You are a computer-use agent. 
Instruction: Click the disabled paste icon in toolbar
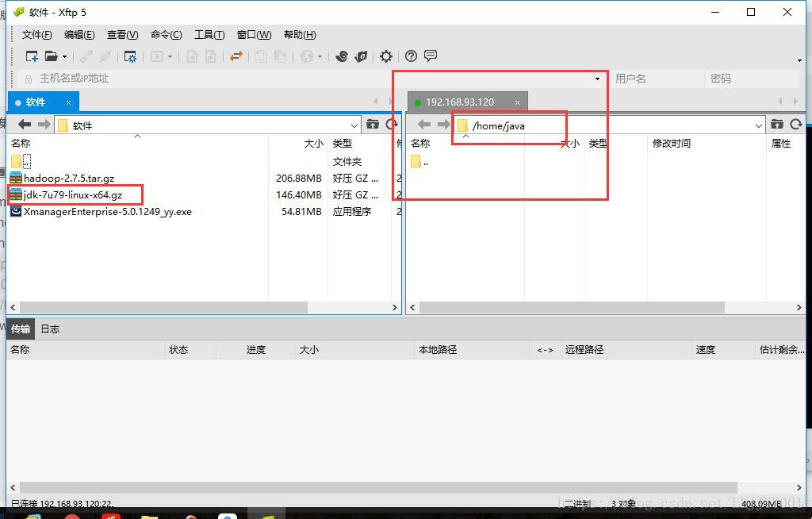[280, 56]
